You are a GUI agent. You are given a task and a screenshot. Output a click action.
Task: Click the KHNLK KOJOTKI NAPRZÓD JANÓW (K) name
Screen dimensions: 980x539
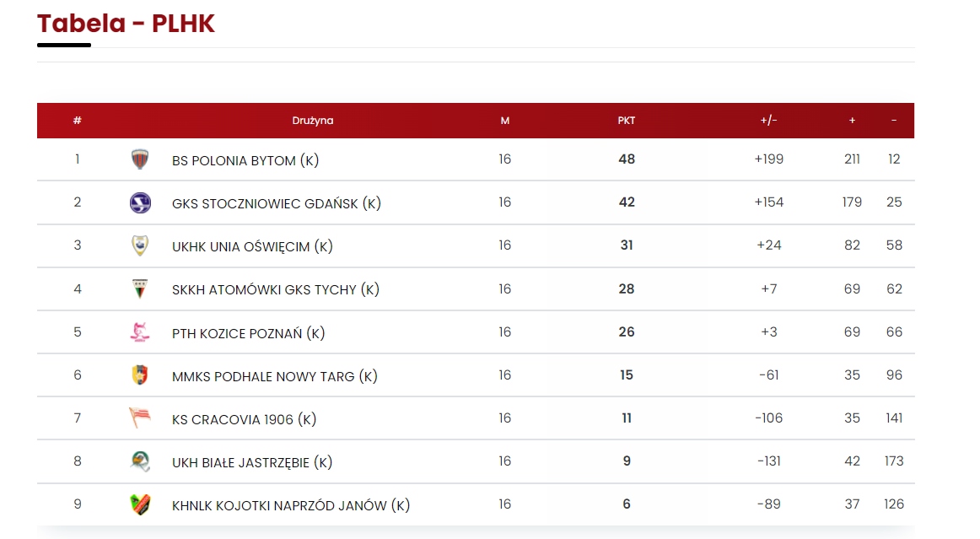[x=290, y=505]
